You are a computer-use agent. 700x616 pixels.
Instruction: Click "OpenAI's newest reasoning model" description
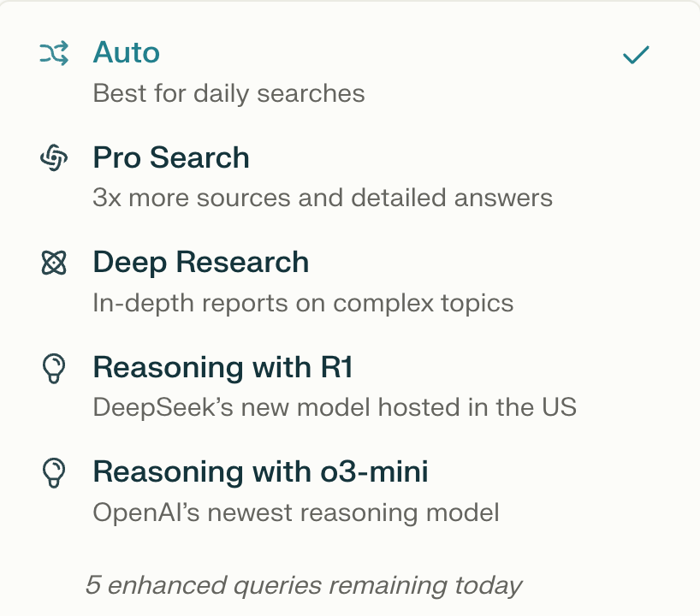pos(295,512)
